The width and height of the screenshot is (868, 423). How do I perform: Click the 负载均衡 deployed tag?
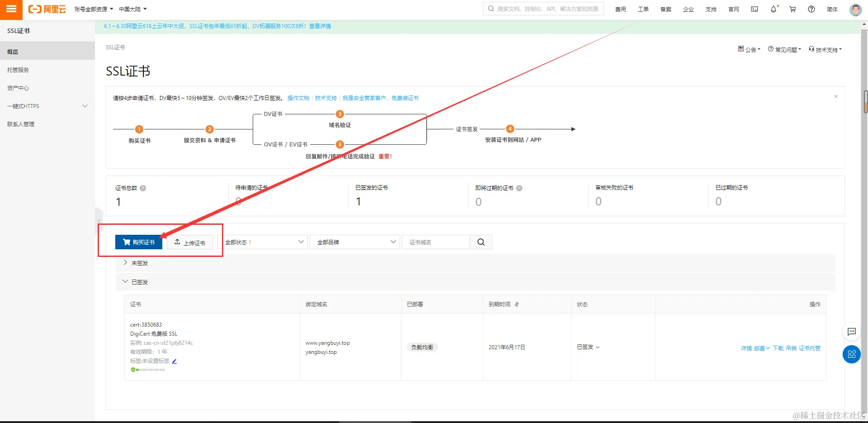pos(422,347)
